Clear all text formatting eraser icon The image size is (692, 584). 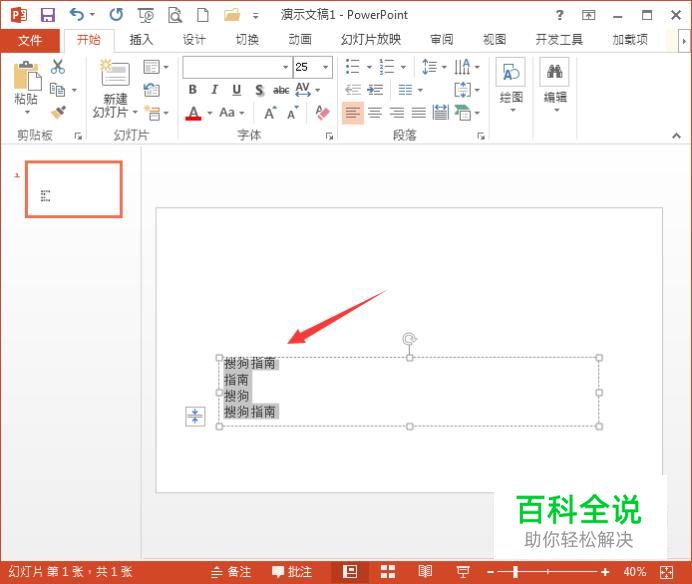coord(323,112)
